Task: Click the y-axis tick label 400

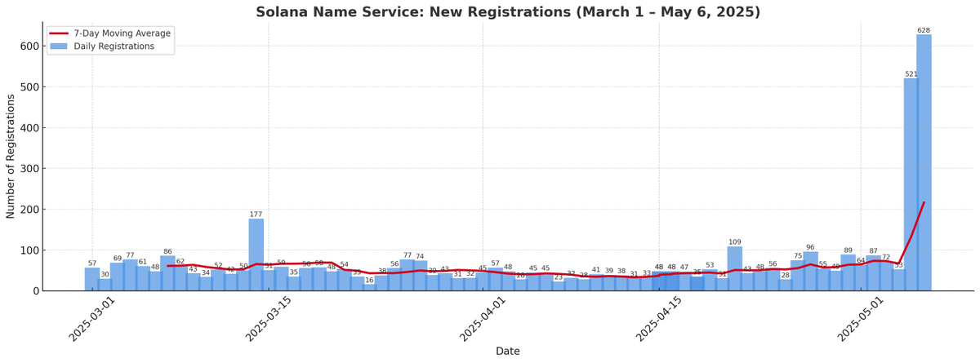Action: point(29,128)
